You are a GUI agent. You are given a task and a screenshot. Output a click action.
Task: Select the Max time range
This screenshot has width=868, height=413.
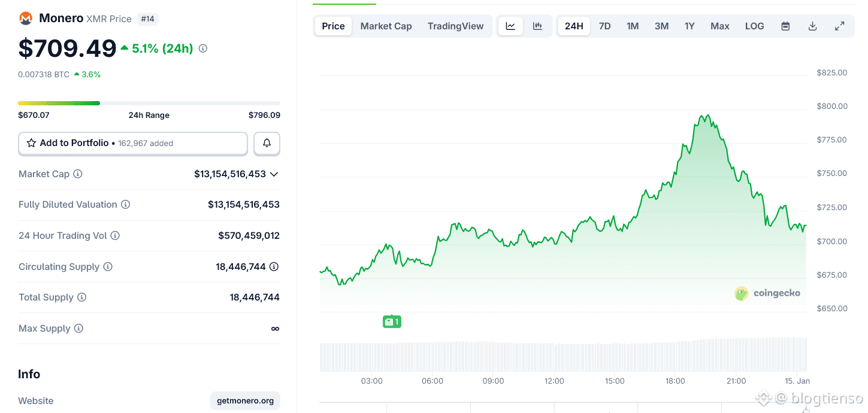pos(719,26)
